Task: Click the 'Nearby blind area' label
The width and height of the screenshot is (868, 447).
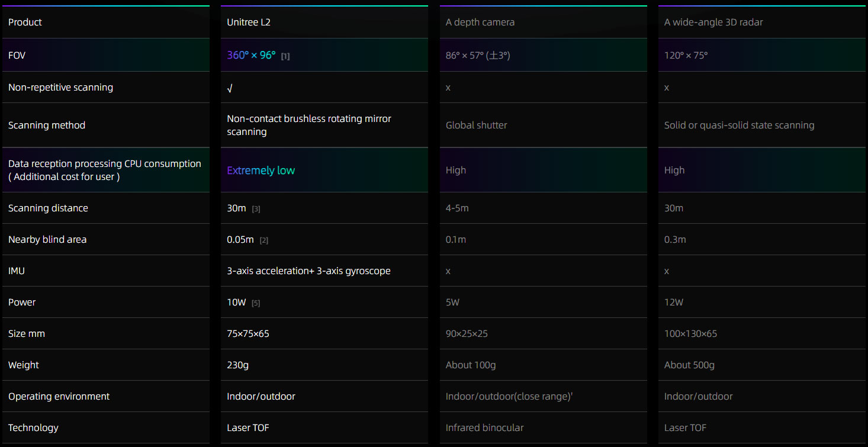Action: (x=47, y=239)
